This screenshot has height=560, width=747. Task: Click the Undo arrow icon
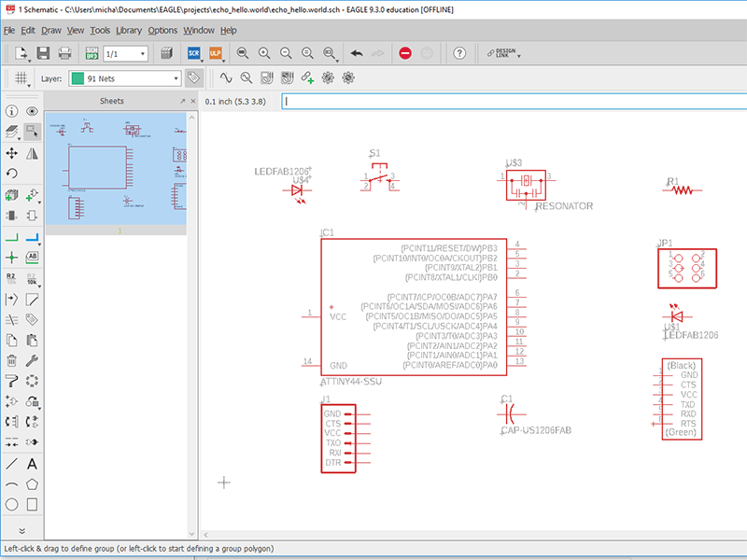(357, 53)
